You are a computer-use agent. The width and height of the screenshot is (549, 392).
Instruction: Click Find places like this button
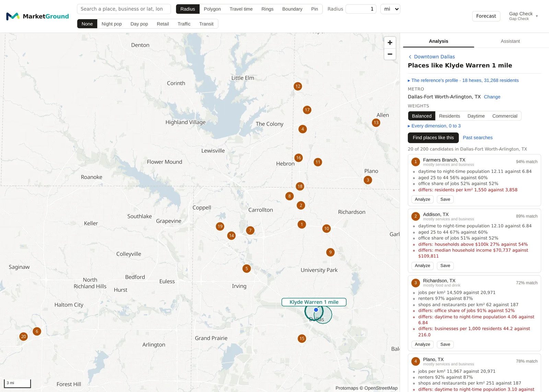coord(433,138)
